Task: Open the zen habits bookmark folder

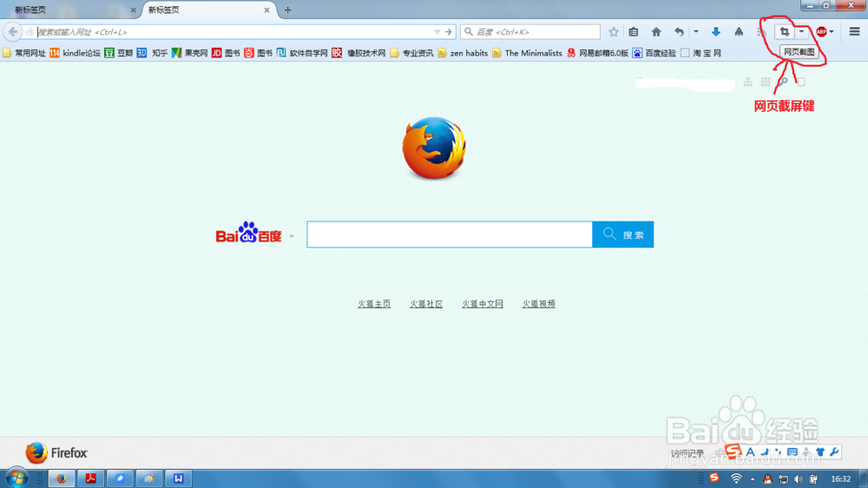Action: (x=463, y=53)
